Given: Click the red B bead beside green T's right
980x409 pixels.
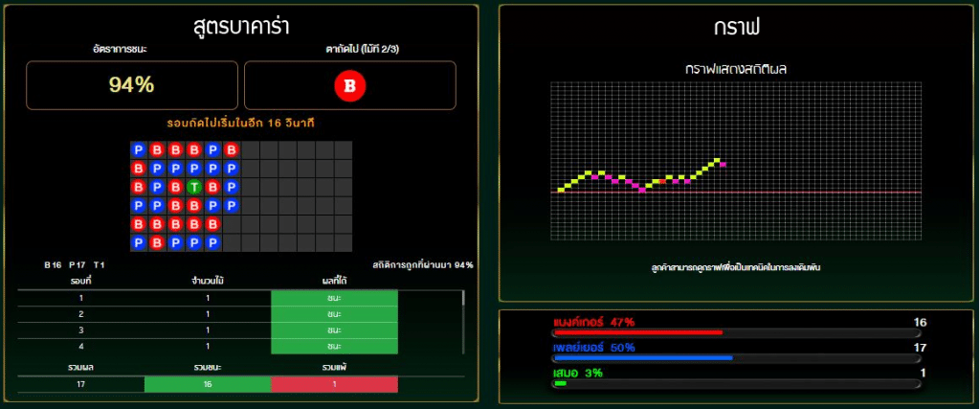Looking at the screenshot, I should 212,187.
